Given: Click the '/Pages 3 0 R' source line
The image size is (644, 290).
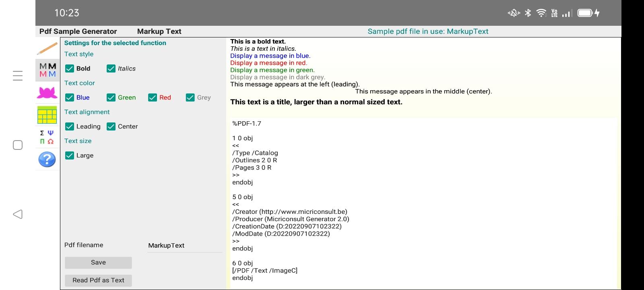Looking at the screenshot, I should click(x=252, y=168).
